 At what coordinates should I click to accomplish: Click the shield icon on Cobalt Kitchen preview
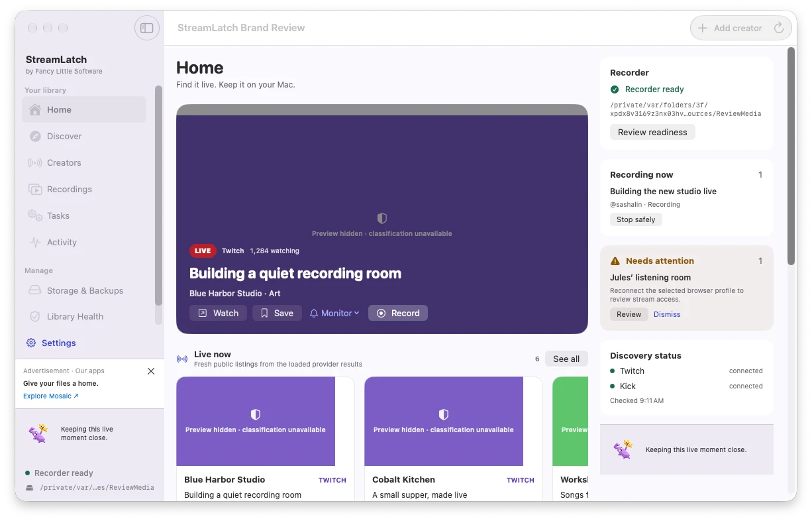(444, 415)
